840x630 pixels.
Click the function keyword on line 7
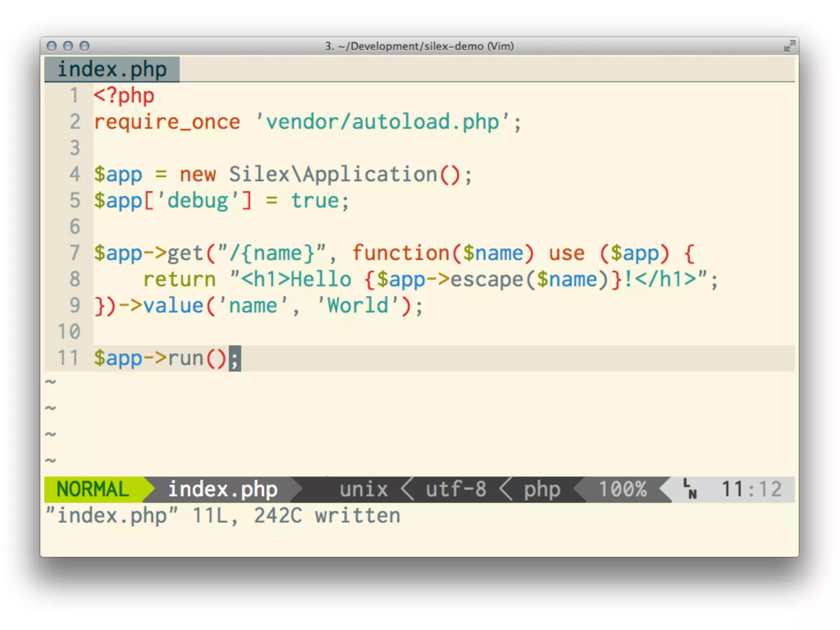(x=401, y=253)
